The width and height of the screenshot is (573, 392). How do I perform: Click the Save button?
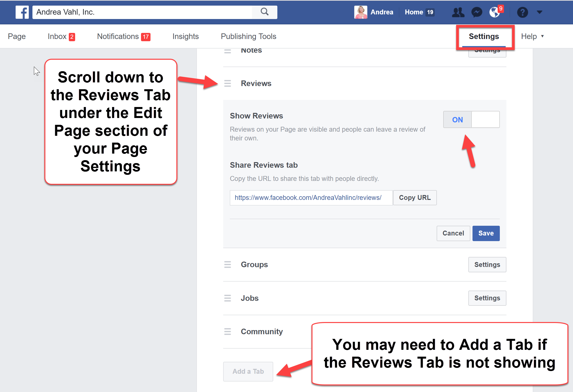(486, 233)
